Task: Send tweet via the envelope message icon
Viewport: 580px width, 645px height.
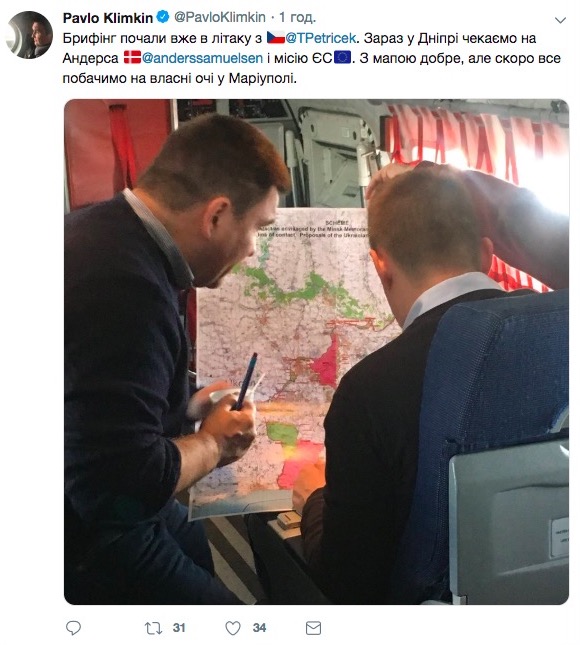Action: point(313,628)
